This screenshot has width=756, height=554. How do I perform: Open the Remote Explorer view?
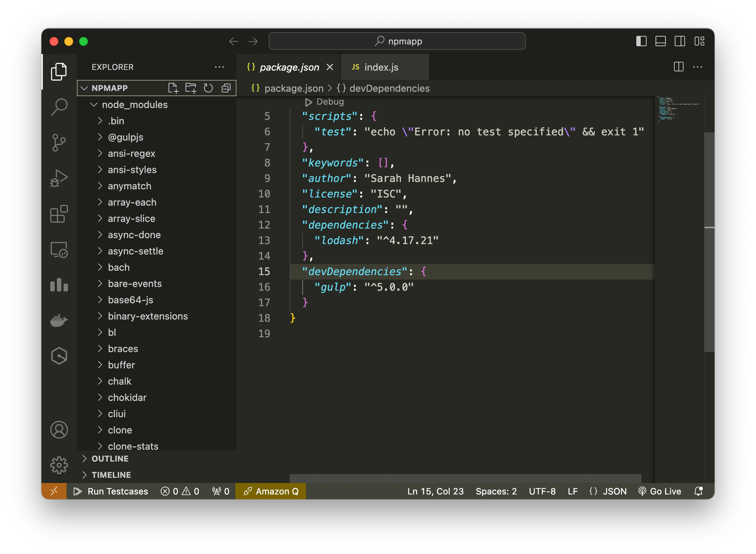click(59, 250)
